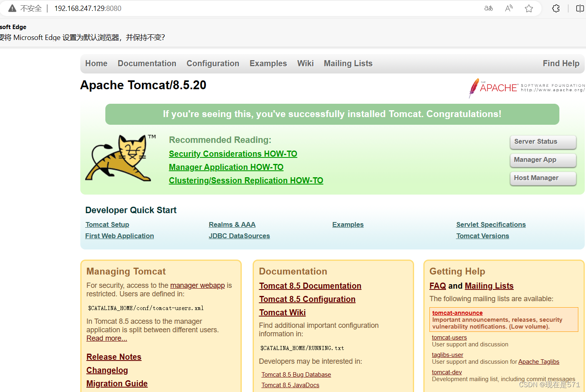Open the tomcat-users mailing list link
The width and height of the screenshot is (586, 392).
[449, 337]
